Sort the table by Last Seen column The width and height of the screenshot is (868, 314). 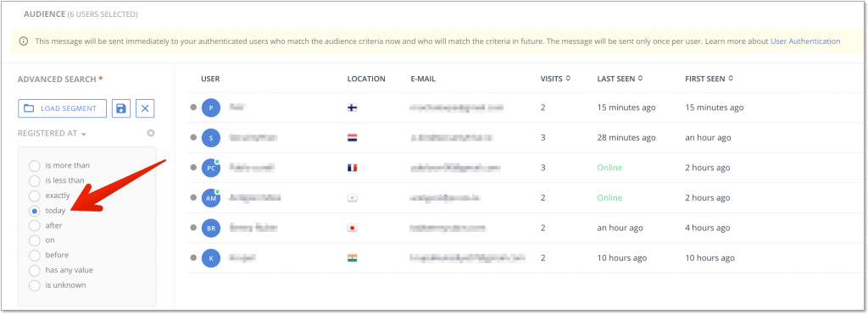620,79
